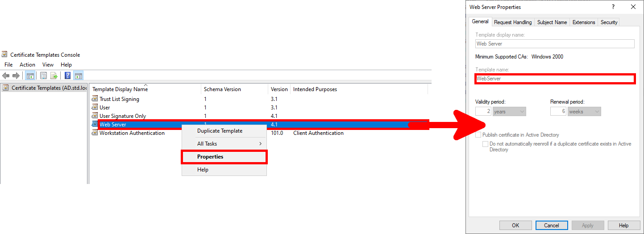This screenshot has height=234, width=644.
Task: Click the Template display name field
Action: click(x=555, y=44)
